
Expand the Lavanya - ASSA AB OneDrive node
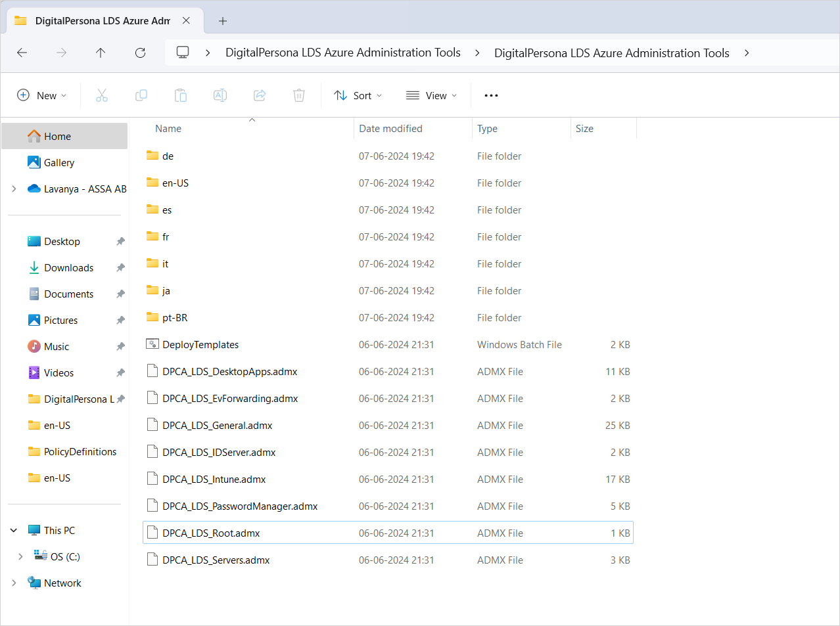14,189
